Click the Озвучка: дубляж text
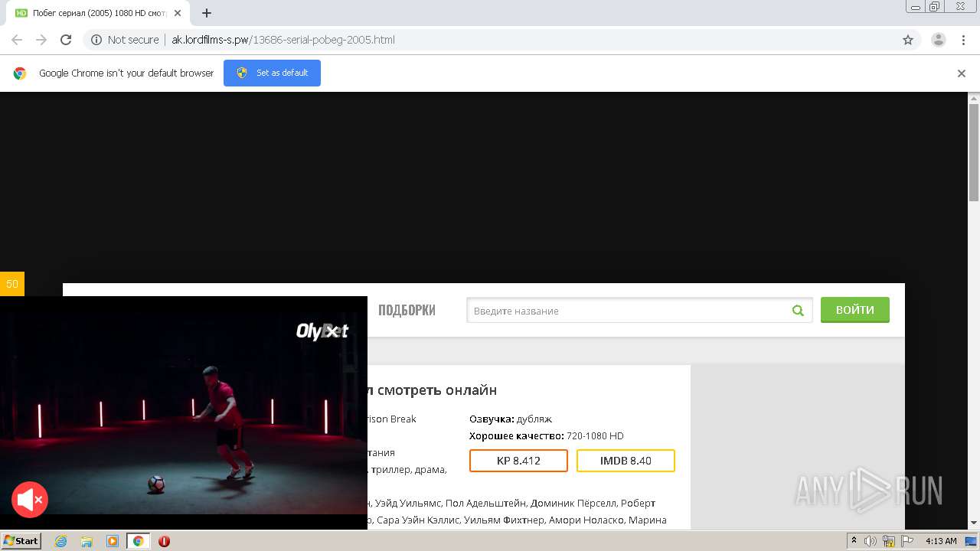 [511, 419]
